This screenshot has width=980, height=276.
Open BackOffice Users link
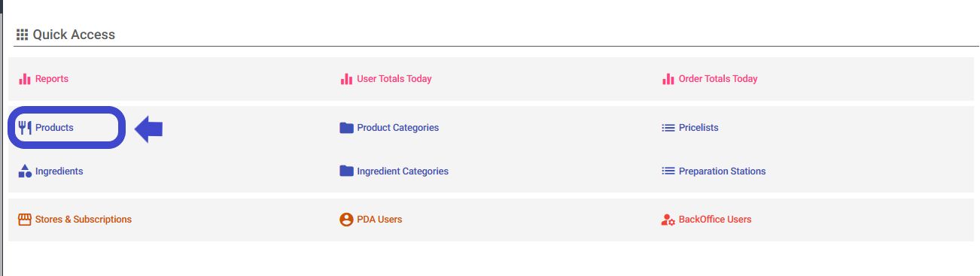pos(715,220)
